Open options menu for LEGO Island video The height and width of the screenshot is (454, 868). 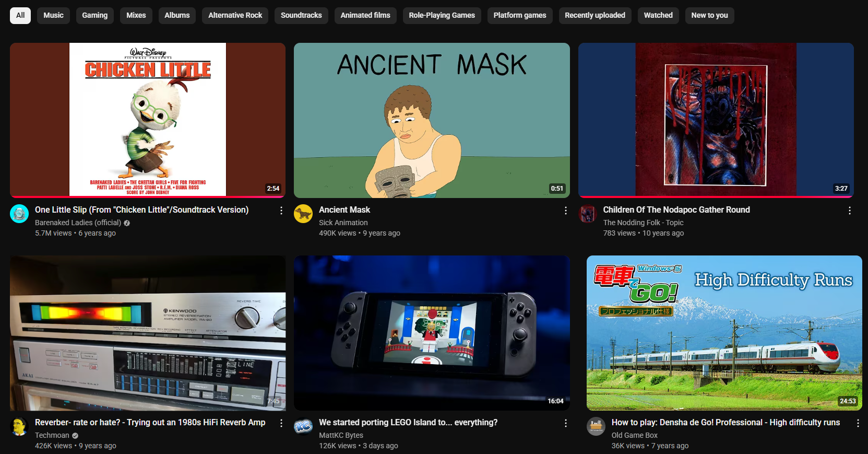tap(565, 423)
